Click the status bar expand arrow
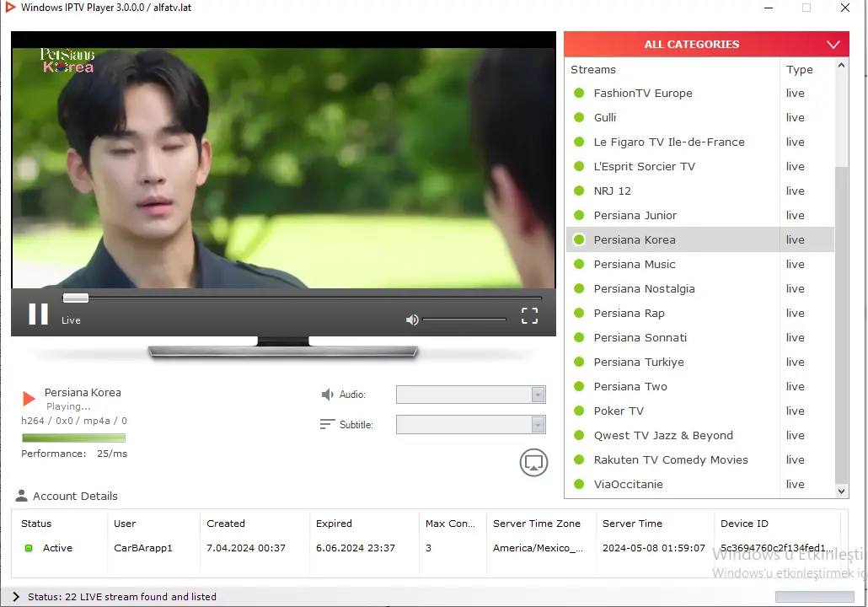This screenshot has height=607, width=868. point(16,597)
